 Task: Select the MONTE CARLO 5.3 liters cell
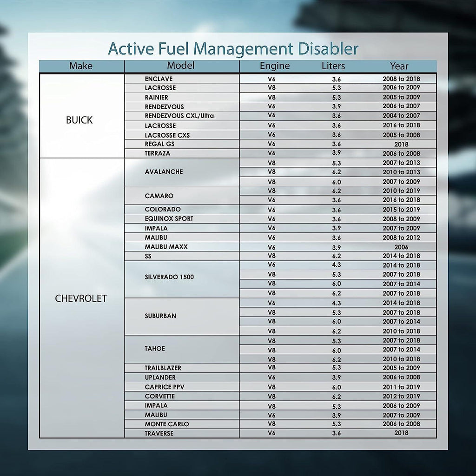(334, 424)
